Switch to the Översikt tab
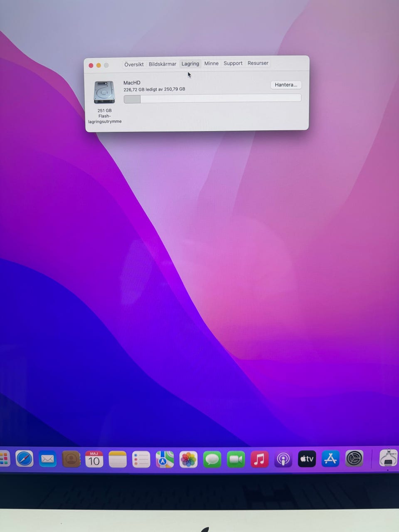This screenshot has height=532, width=399. coord(134,64)
